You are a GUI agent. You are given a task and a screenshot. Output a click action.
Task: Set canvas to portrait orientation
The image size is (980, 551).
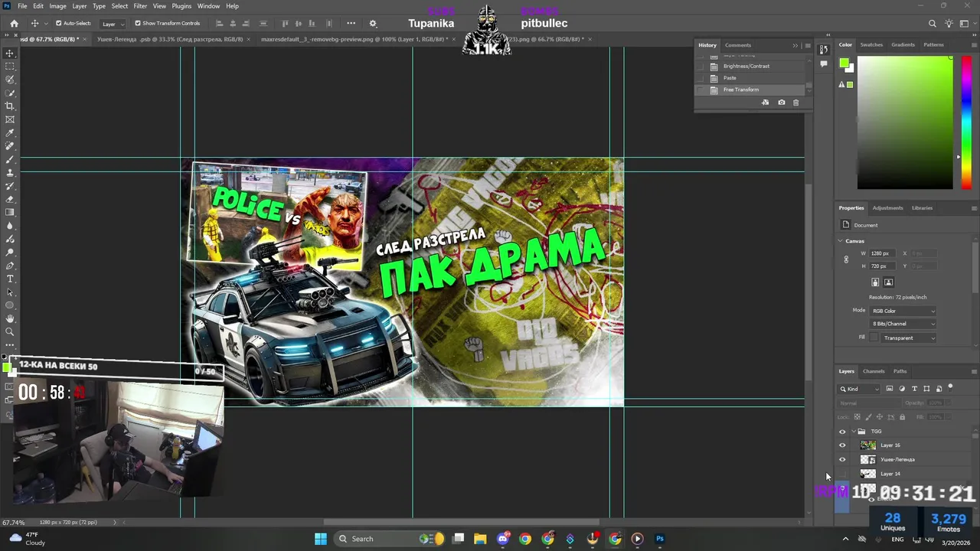(x=875, y=282)
